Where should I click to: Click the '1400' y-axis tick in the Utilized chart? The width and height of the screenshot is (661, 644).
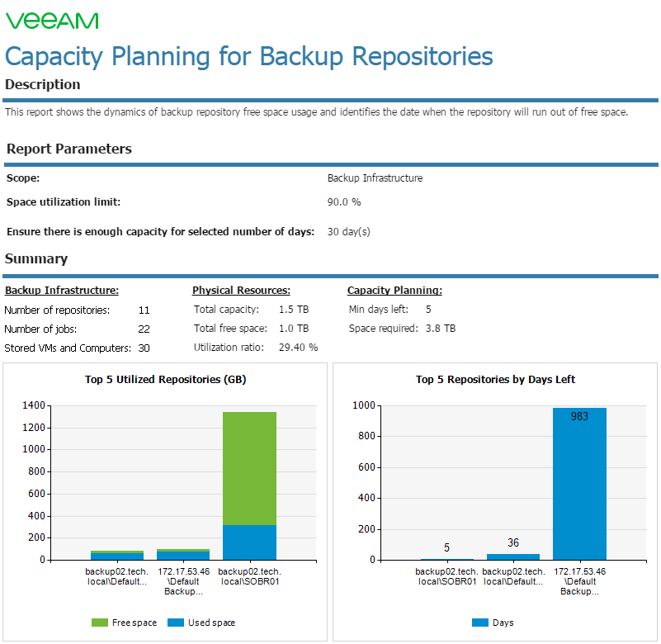pyautogui.click(x=34, y=405)
